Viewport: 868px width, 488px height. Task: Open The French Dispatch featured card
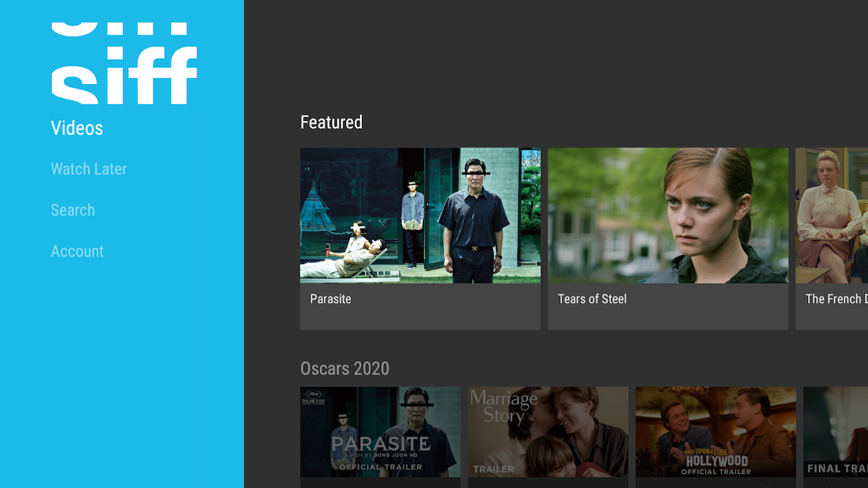click(832, 239)
